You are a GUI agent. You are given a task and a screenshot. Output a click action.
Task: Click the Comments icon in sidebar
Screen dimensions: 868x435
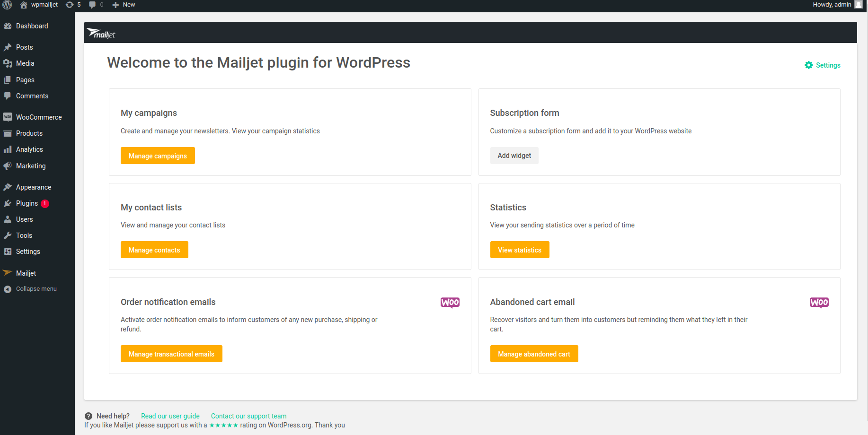(8, 96)
